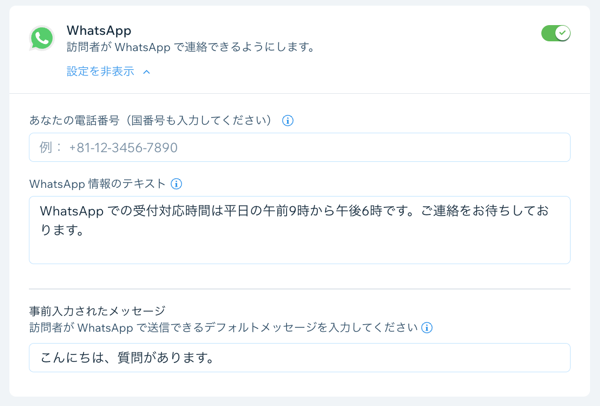Collapse settings via 設定を非表示 link
The width and height of the screenshot is (600, 406).
click(x=101, y=71)
